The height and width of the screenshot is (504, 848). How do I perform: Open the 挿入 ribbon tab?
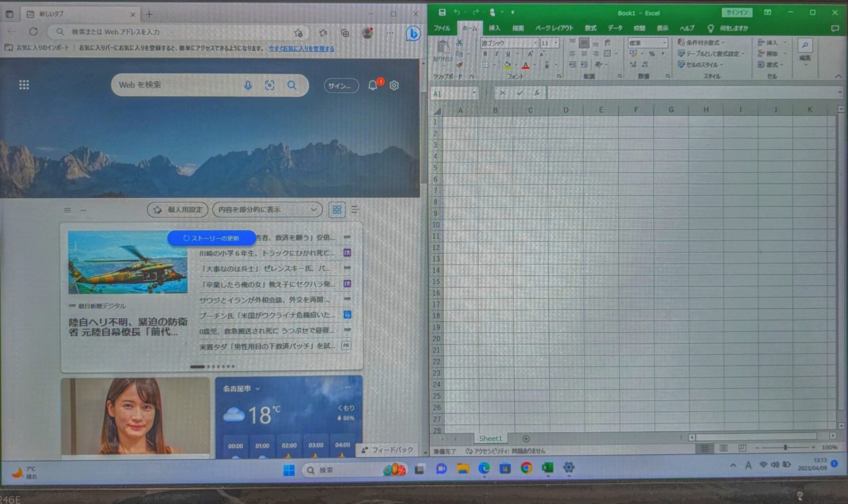click(494, 28)
